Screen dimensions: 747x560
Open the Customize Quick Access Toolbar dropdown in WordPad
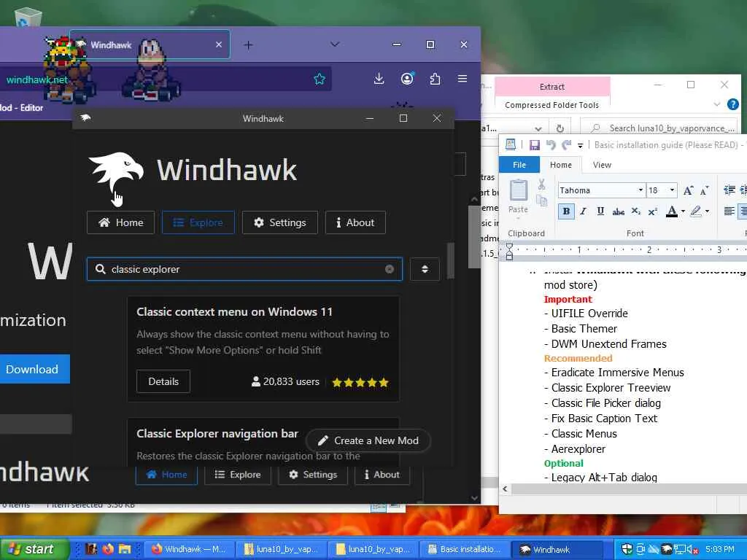point(580,145)
